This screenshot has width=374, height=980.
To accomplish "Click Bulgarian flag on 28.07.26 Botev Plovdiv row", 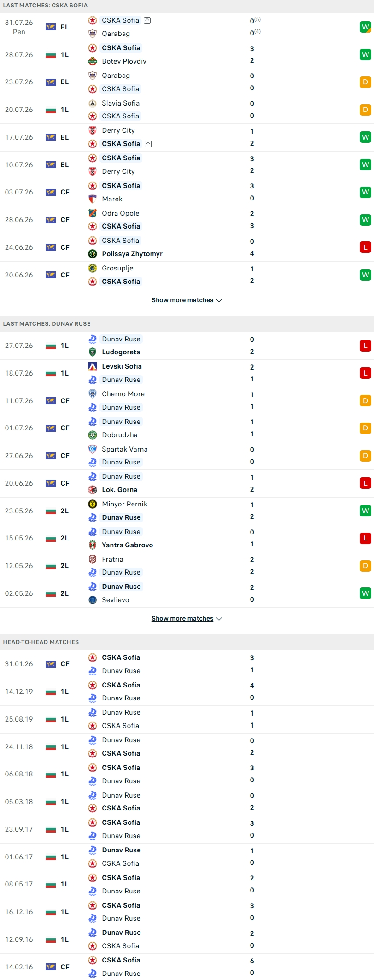I will (x=51, y=55).
